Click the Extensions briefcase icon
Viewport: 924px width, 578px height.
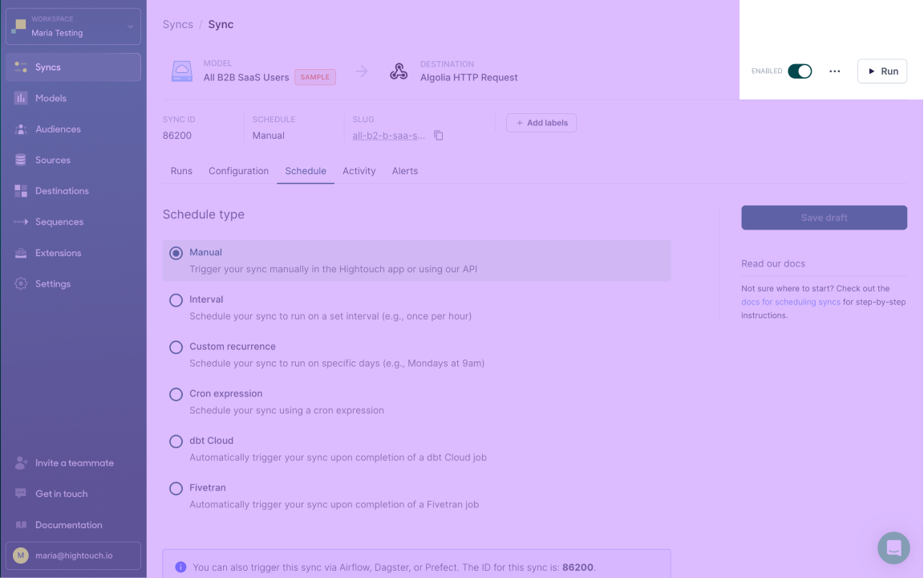pos(21,253)
